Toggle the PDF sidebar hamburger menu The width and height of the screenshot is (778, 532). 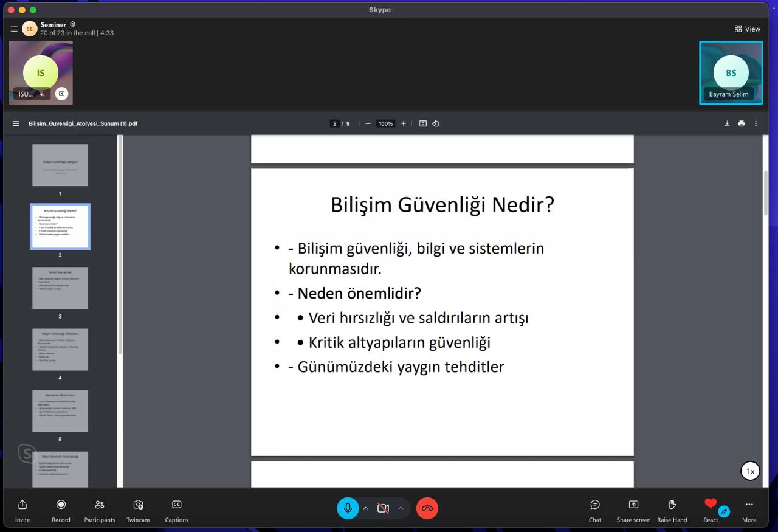(x=16, y=123)
